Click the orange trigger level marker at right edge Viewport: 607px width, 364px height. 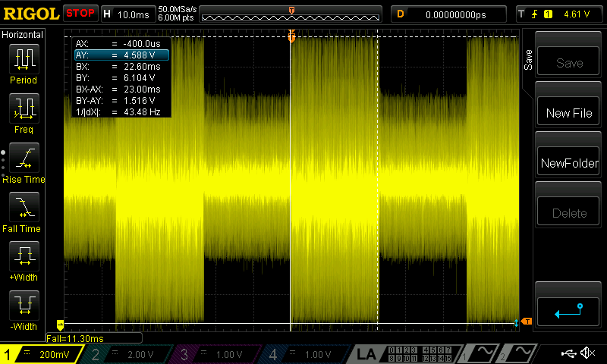525,322
